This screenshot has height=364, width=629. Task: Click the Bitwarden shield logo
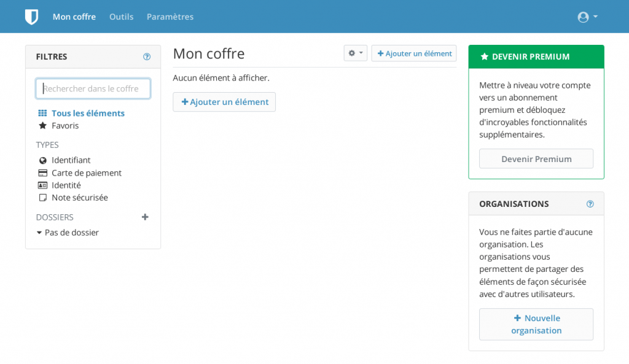31,17
